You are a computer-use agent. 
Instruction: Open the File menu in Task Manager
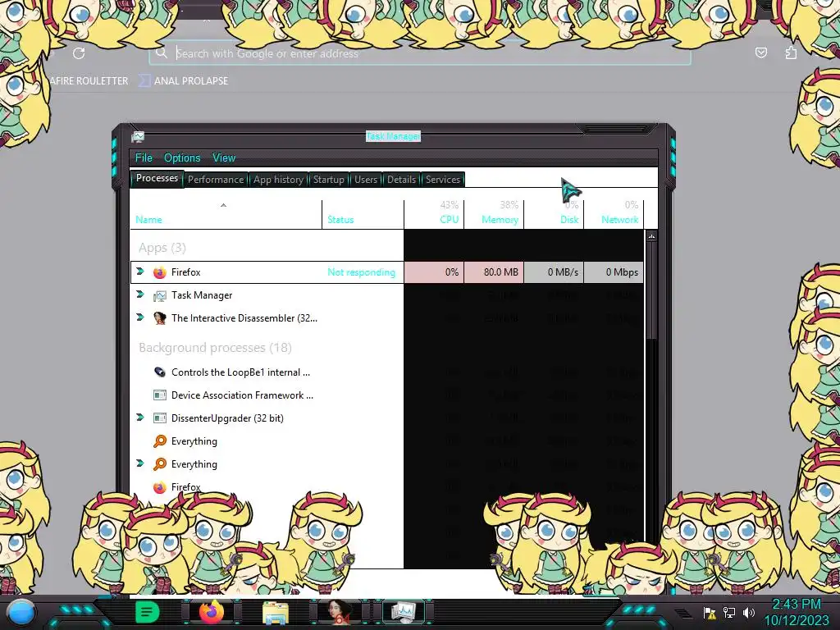coord(144,157)
